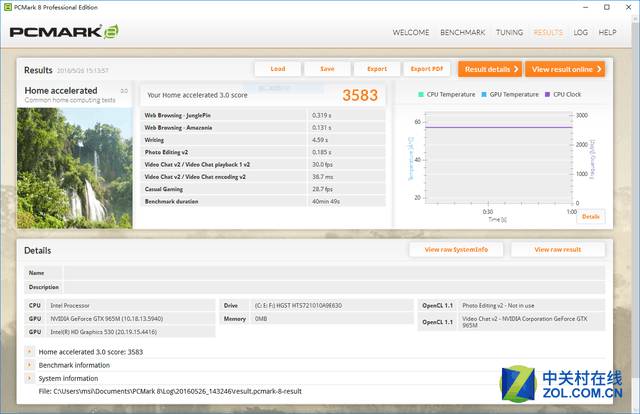The image size is (640, 414).
Task: Click the Export PDF button
Action: [427, 69]
